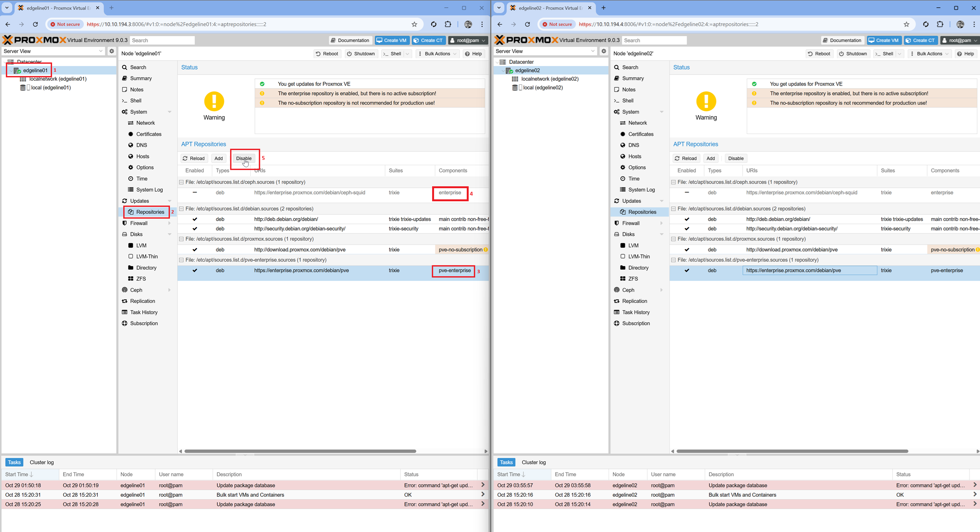980x532 pixels.
Task: Open new tab in edgeline01 browser
Action: click(111, 8)
